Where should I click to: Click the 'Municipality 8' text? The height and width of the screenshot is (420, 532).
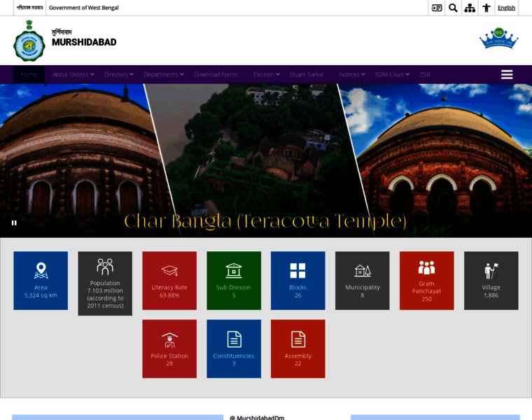[363, 291]
